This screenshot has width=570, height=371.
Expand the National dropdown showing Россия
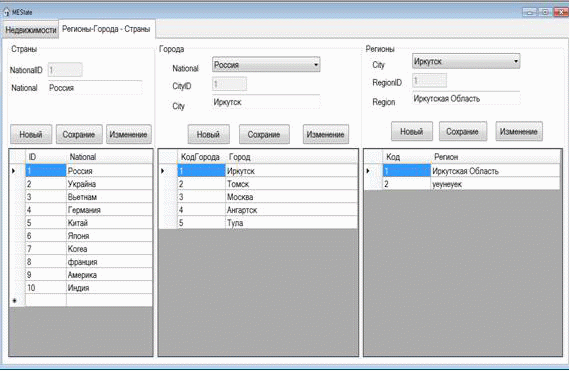[266, 65]
